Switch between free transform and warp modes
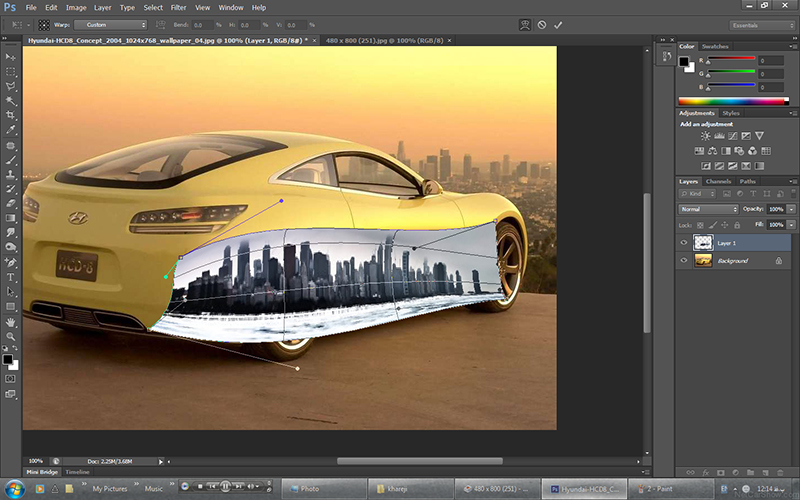This screenshot has width=800, height=500. [524, 25]
